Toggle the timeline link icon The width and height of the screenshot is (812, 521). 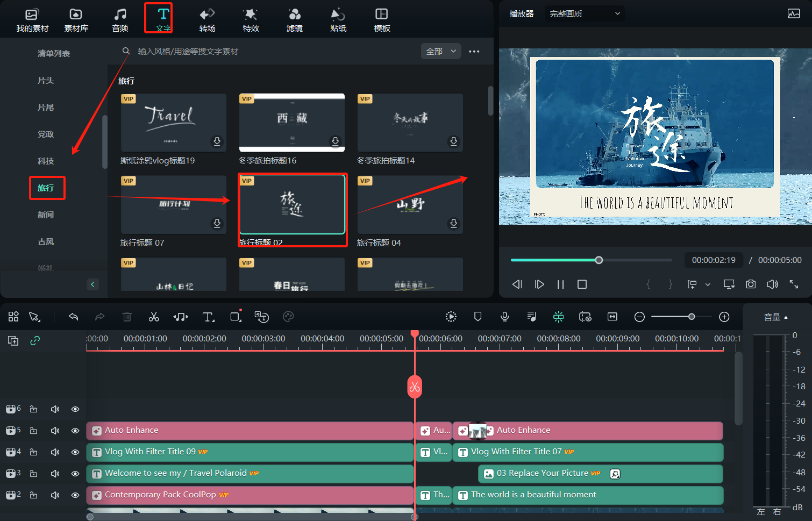(35, 340)
